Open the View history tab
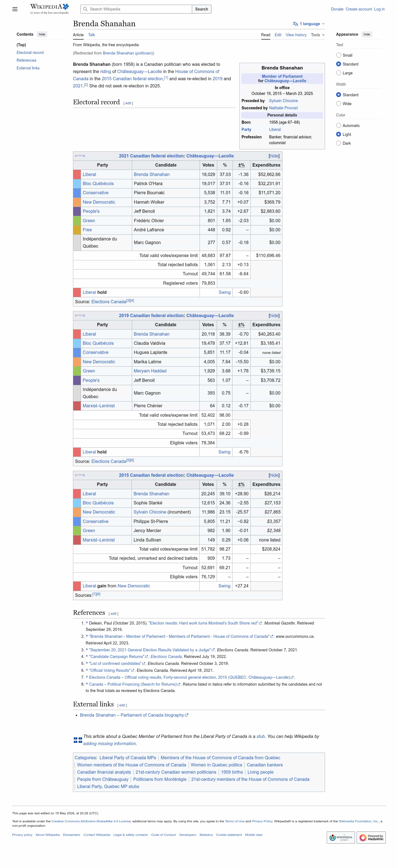 [296, 35]
